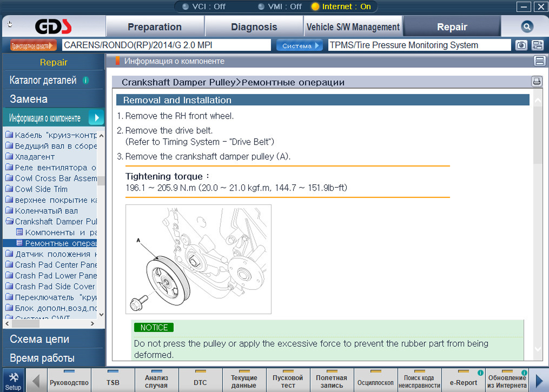Click the info icon next to Каталог деталей
The height and width of the screenshot is (392, 549).
tap(85, 80)
